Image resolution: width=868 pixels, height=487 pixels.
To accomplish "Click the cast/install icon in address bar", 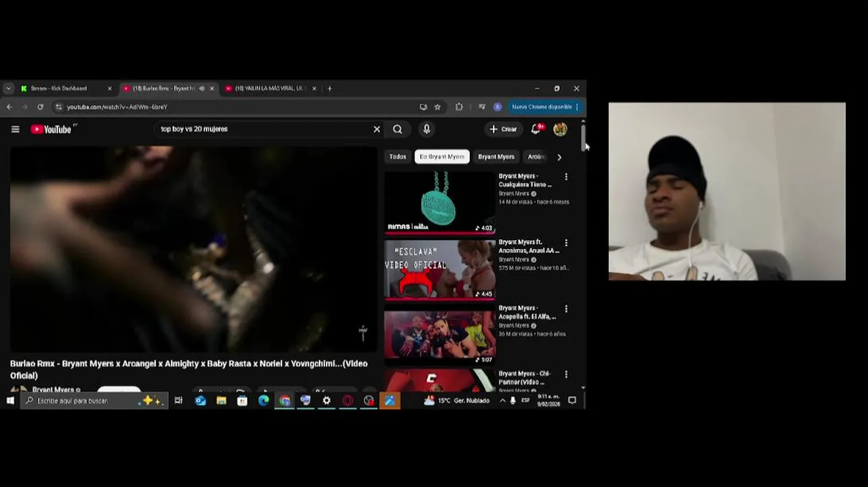I will (x=423, y=107).
